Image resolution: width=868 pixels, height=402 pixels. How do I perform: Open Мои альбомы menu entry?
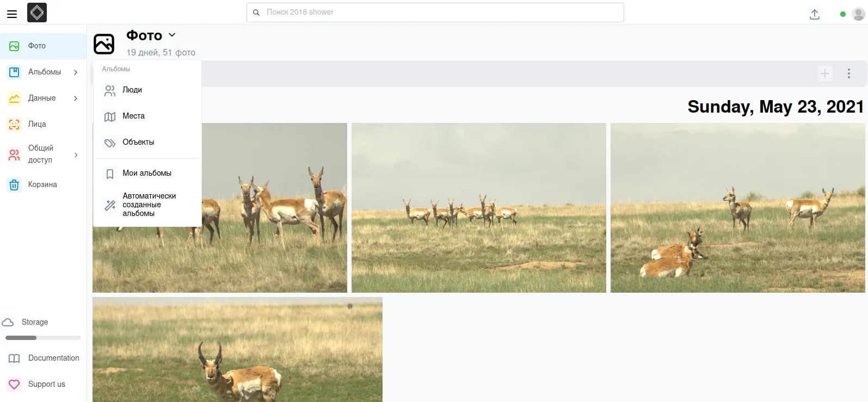point(147,174)
